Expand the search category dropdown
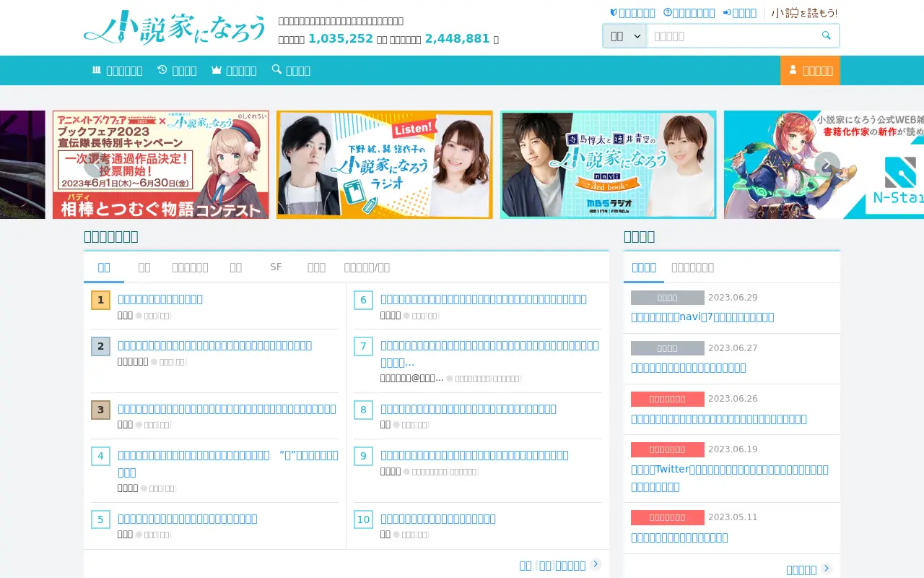Screen dimensions: 924x578 coord(625,35)
